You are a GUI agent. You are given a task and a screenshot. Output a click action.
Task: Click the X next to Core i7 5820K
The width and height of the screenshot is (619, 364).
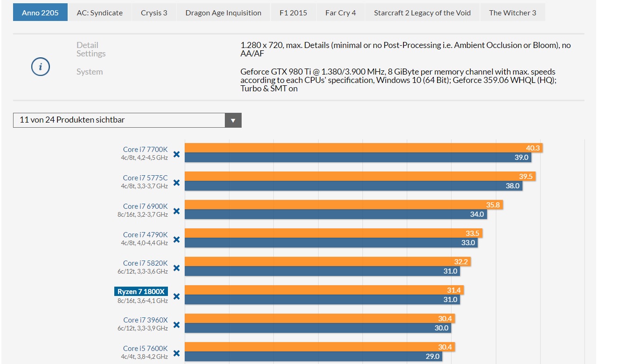click(x=176, y=268)
